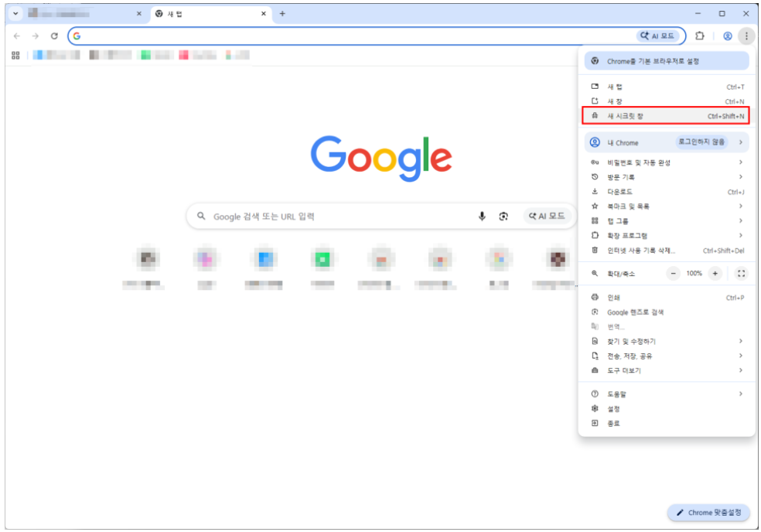Select 새 시크릿 창 menu item
761x532 pixels.
click(x=666, y=116)
